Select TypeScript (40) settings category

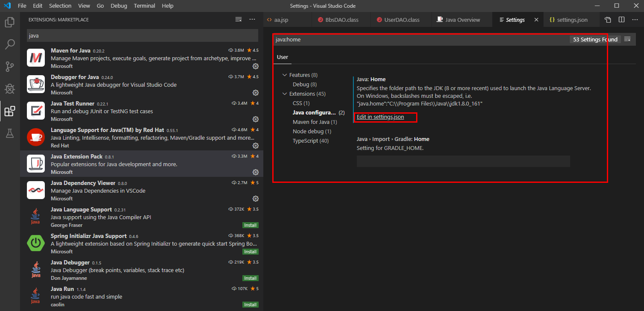coord(311,141)
